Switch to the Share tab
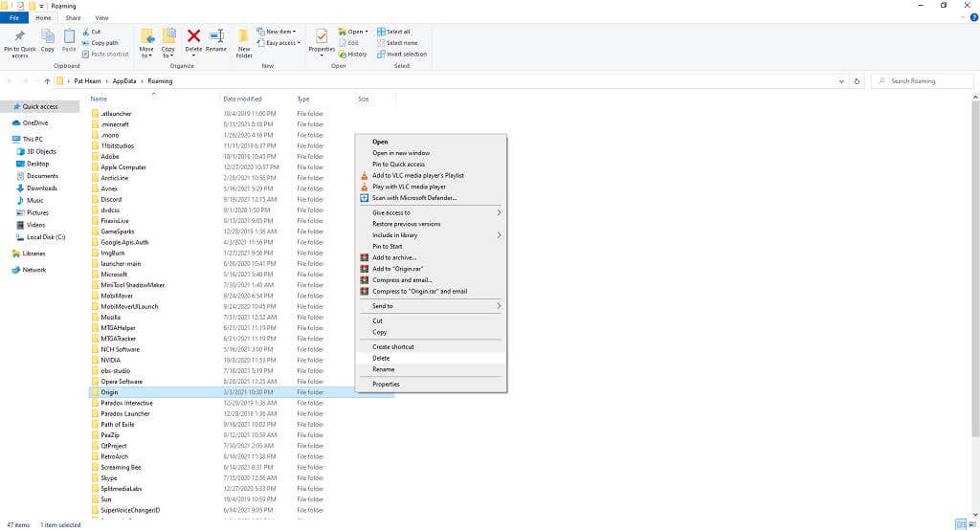This screenshot has width=980, height=530. click(73, 17)
